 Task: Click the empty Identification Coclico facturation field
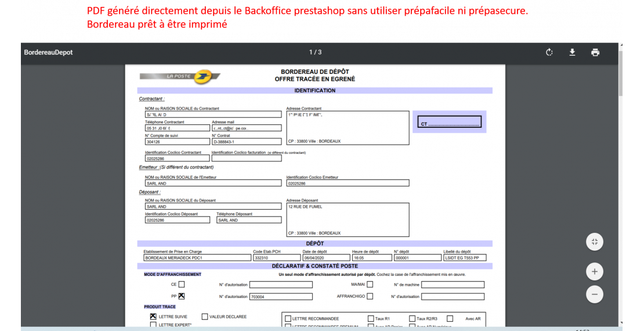click(247, 159)
